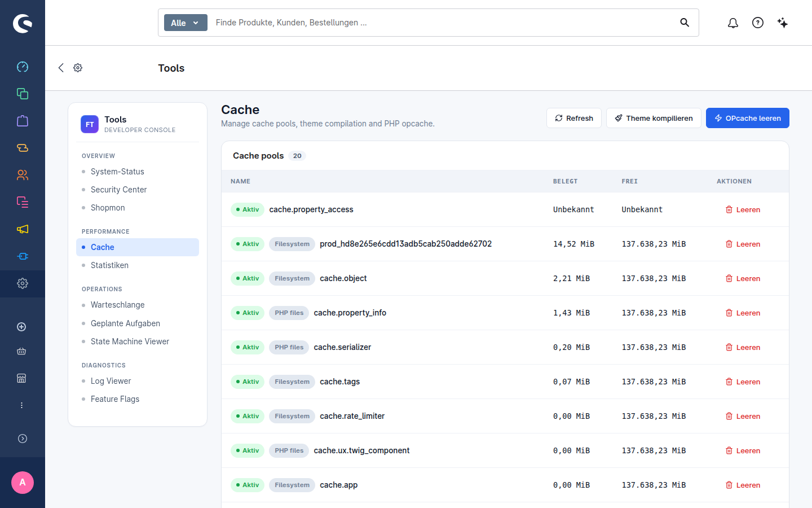Image resolution: width=812 pixels, height=508 pixels.
Task: Clear the prod_hd8e265e6cdd13adb5cab250adde62702 pool
Action: point(743,244)
